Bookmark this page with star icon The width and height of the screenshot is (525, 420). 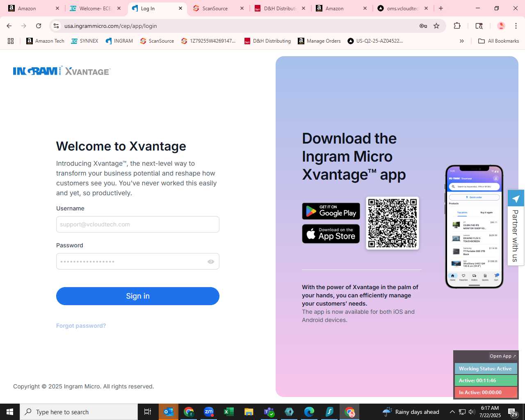point(436,26)
